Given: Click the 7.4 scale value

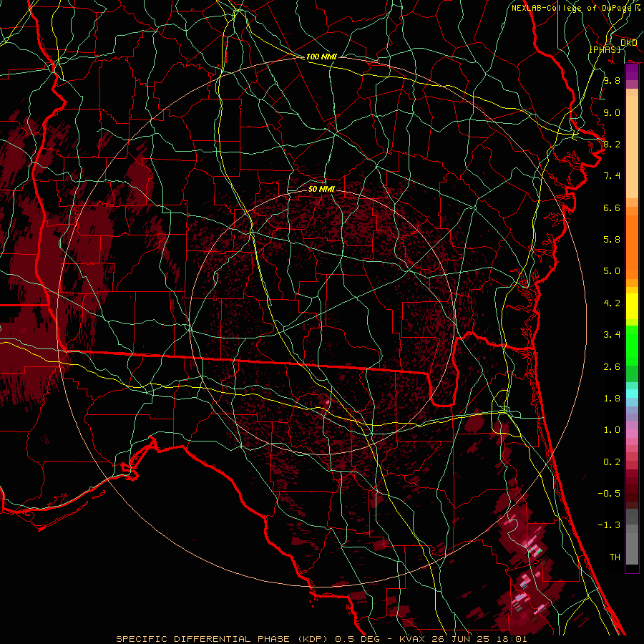Looking at the screenshot, I should click(612, 176).
